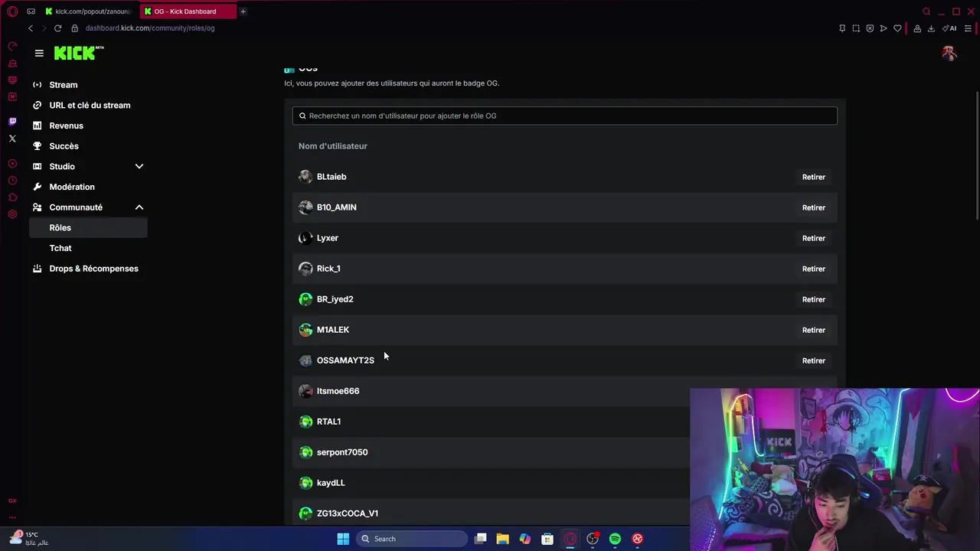The height and width of the screenshot is (551, 980).
Task: Click the browser address bar URL
Action: tap(150, 28)
